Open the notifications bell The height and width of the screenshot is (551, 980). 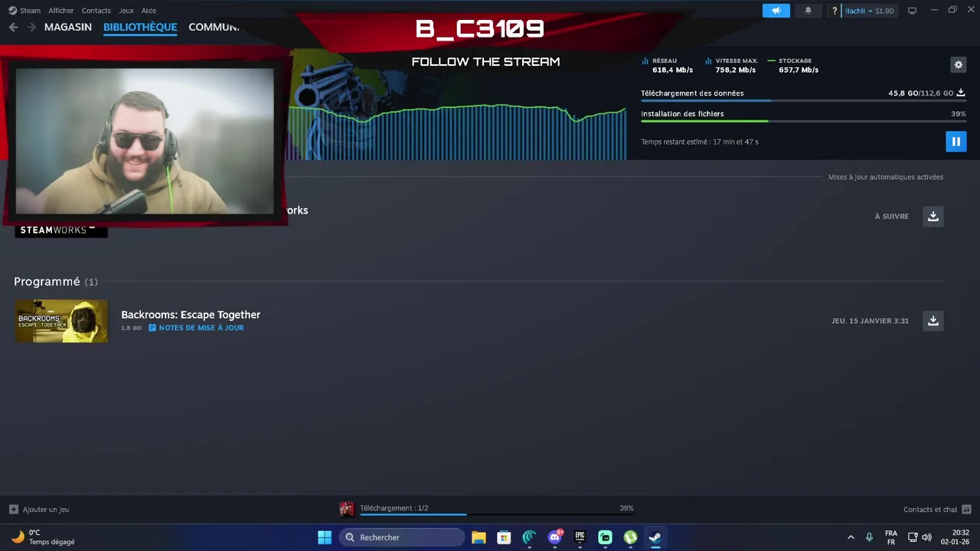808,11
